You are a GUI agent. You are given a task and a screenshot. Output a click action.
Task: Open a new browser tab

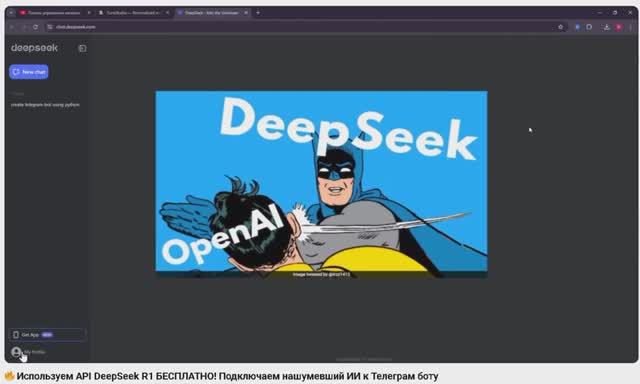tap(258, 13)
